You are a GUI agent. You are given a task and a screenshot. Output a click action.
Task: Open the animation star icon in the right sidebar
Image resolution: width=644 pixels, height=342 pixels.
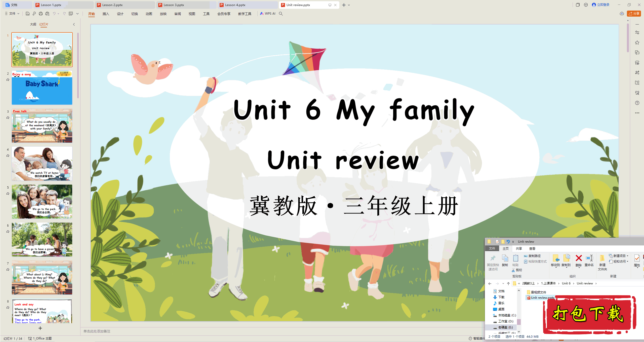pyautogui.click(x=637, y=42)
